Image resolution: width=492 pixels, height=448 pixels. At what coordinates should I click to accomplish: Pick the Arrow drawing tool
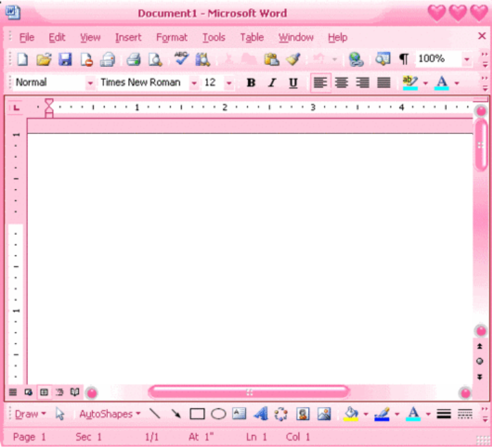coord(176,414)
